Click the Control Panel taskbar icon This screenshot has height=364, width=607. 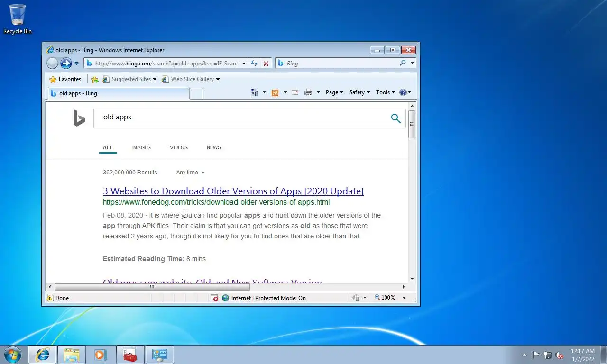(160, 355)
